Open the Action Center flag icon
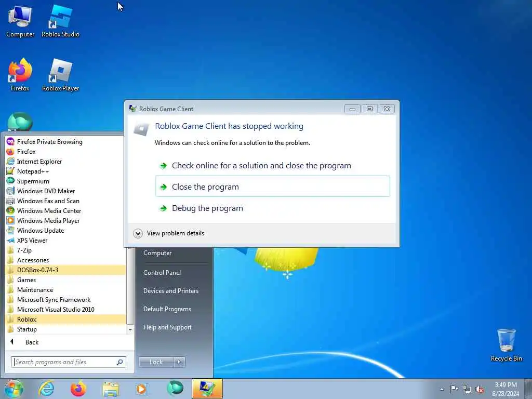 (x=454, y=389)
